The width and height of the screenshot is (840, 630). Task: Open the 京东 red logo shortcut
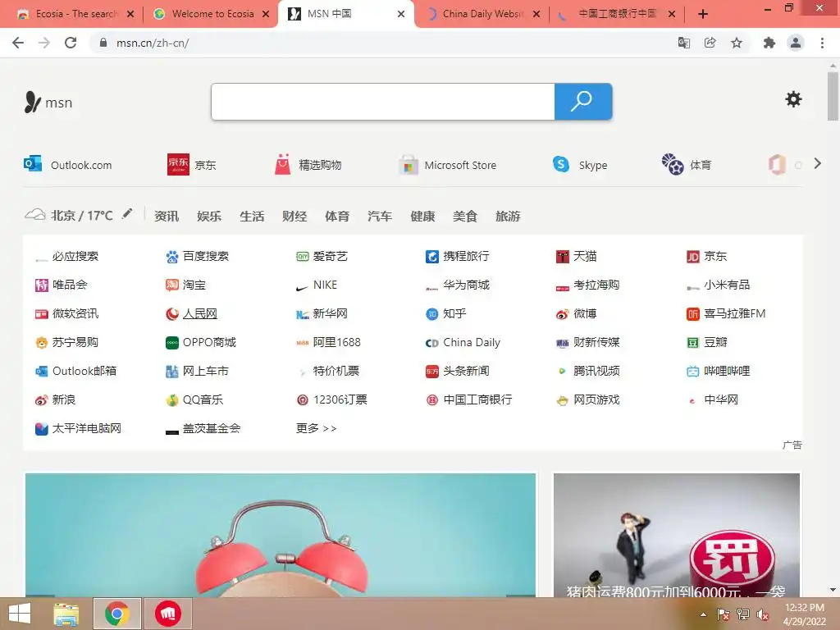pos(178,164)
